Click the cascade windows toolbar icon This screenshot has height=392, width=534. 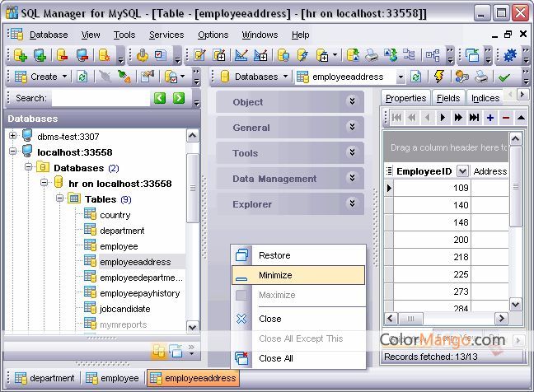coord(472,55)
